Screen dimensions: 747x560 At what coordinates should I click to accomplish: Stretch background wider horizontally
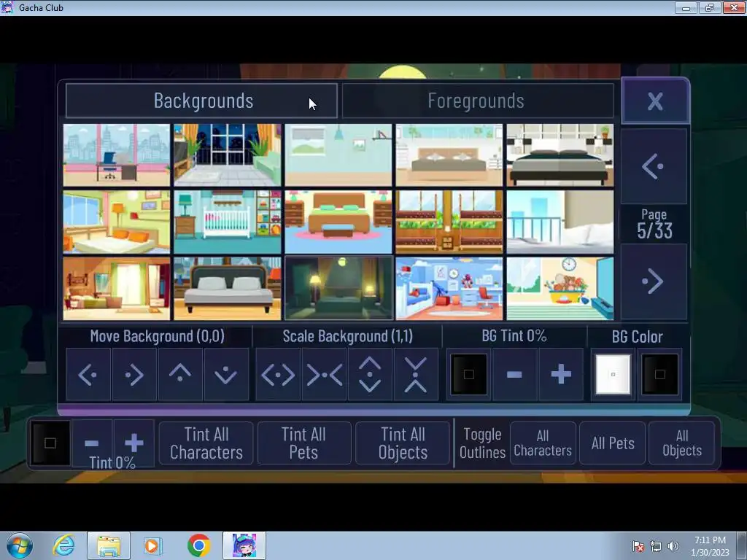(x=278, y=375)
